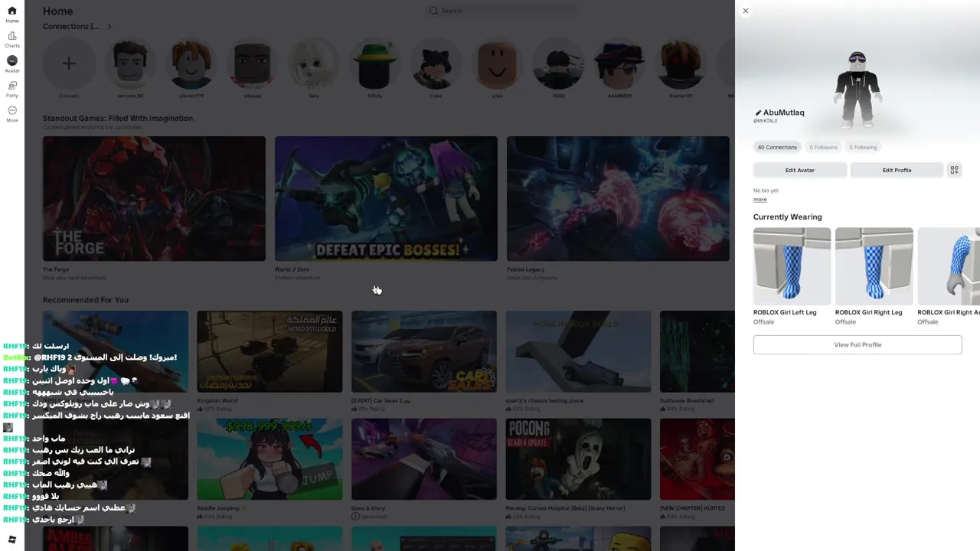Image resolution: width=980 pixels, height=551 pixels.
Task: Open Home in the left sidebar
Action: (x=12, y=15)
